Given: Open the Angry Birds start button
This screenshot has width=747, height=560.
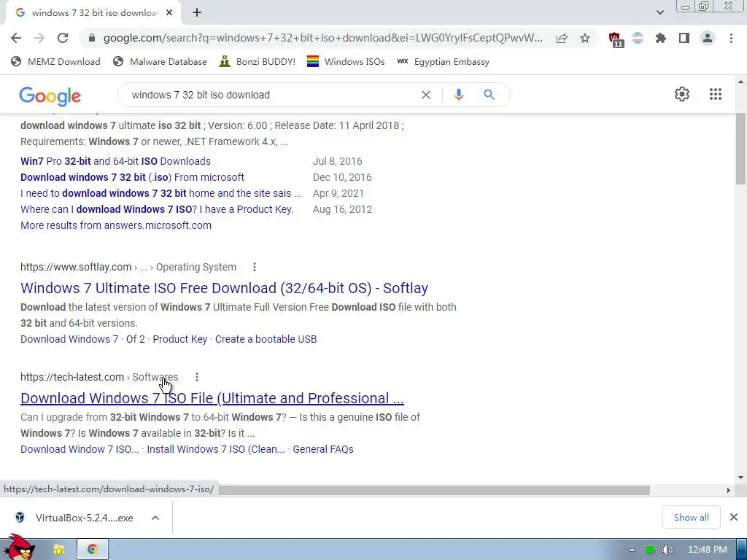Looking at the screenshot, I should [x=19, y=548].
